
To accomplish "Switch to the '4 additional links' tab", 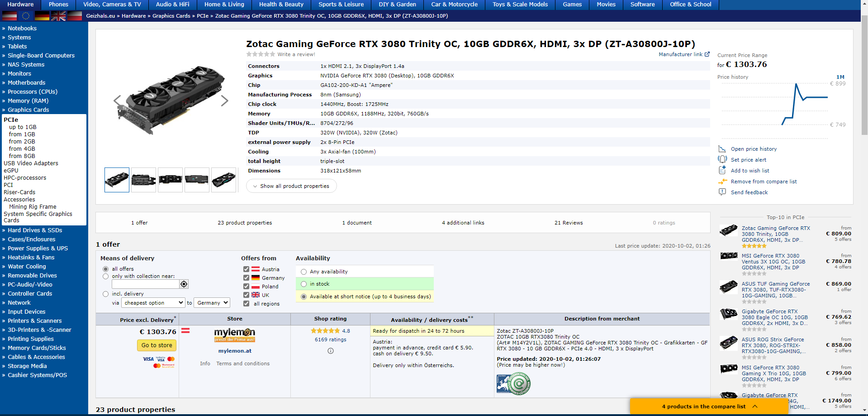I will 463,223.
